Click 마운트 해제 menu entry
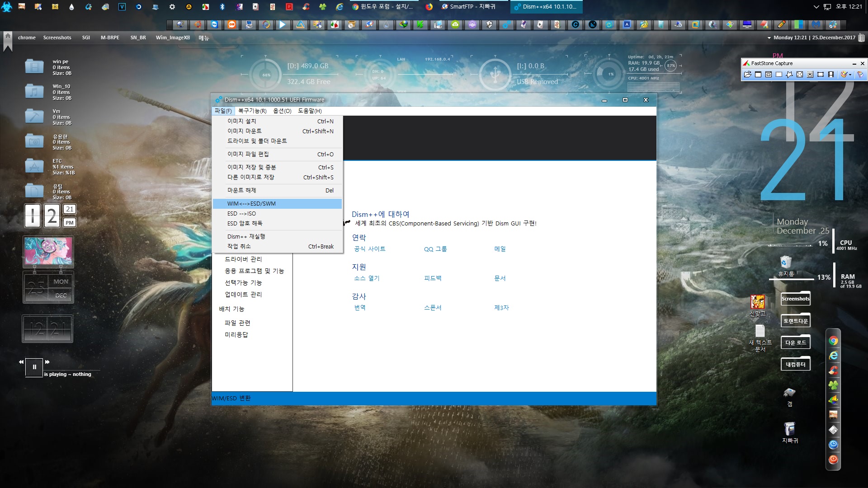Image resolution: width=868 pixels, height=488 pixels. (x=277, y=190)
